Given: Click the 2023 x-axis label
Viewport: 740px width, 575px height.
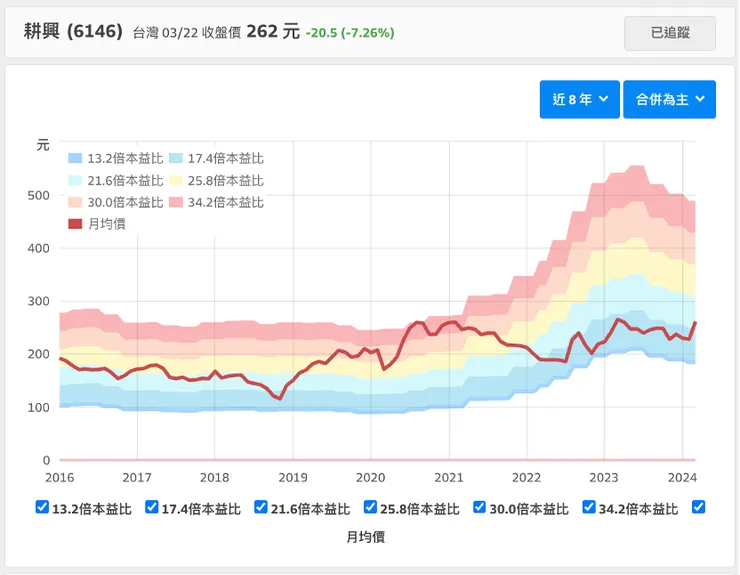Looking at the screenshot, I should [604, 478].
